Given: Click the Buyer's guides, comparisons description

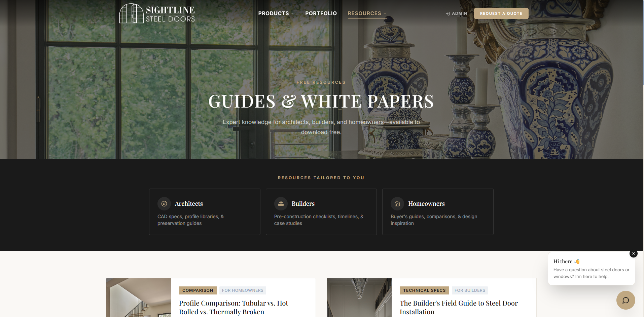Looking at the screenshot, I should [x=434, y=220].
